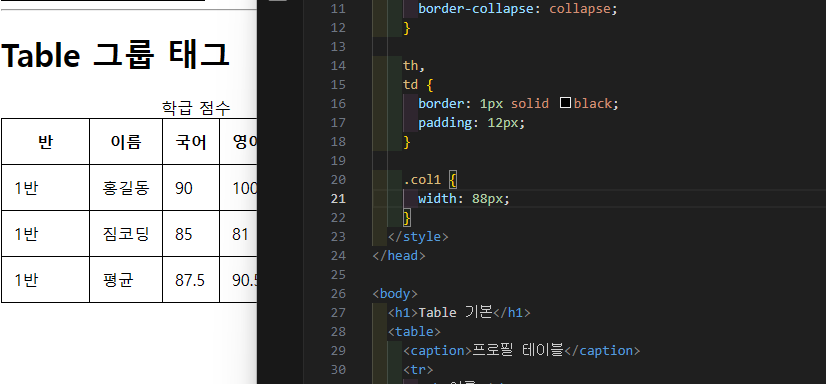826x384 pixels.
Task: Select line number 16 in gutter
Action: tap(338, 103)
